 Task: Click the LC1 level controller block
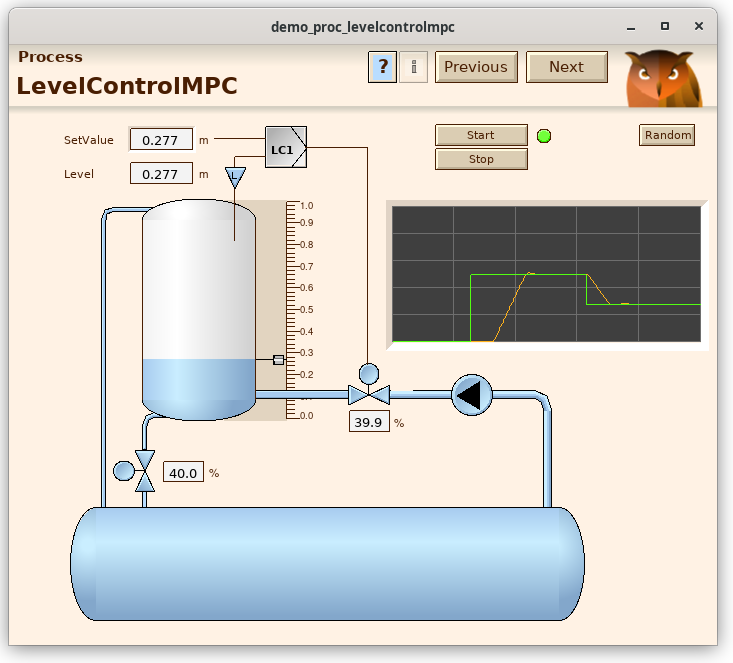[286, 147]
